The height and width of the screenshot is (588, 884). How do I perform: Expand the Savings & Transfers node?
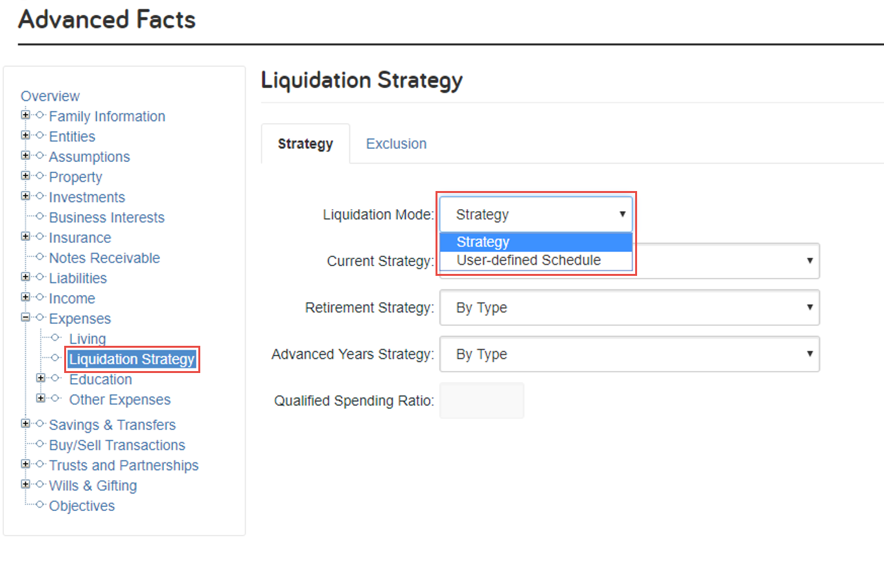pyautogui.click(x=25, y=424)
